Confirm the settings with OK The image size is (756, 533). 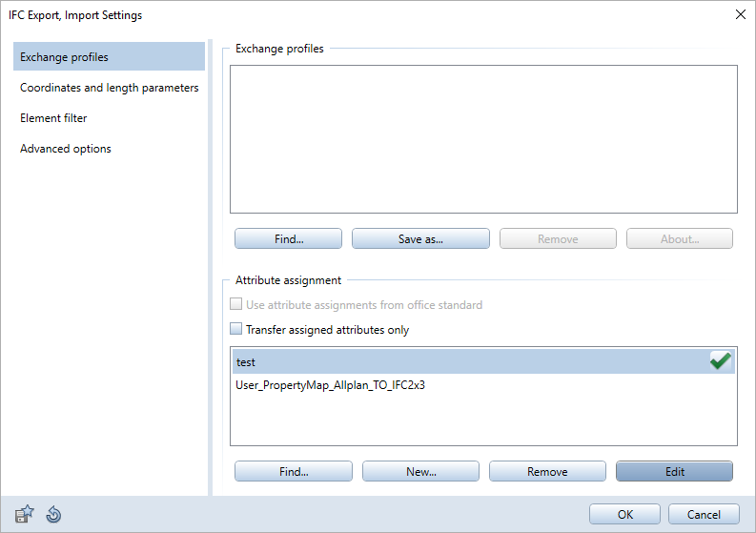click(624, 514)
